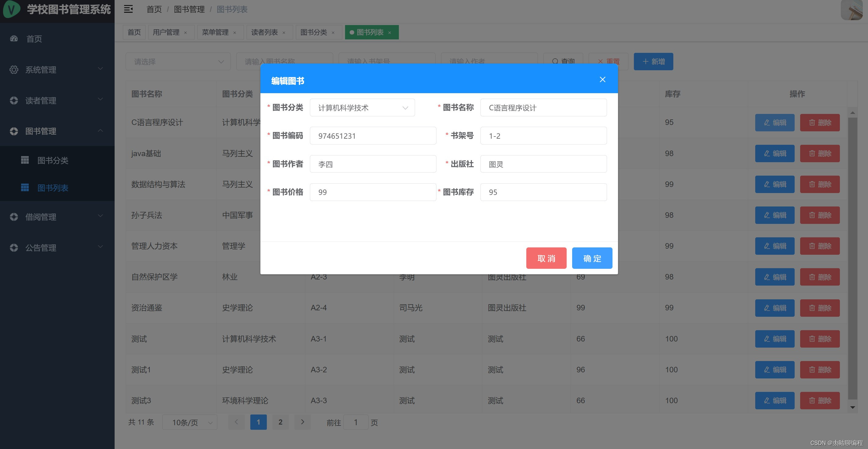Switch to the 菜单管理 tab
Image resolution: width=868 pixels, height=449 pixels.
215,32
